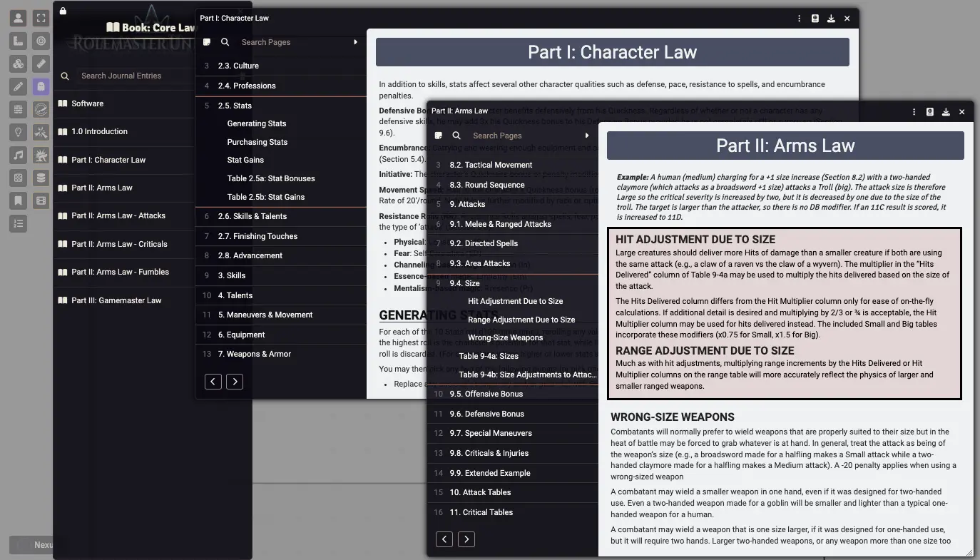Toggle the highlighted ghost tool
This screenshot has height=560, width=980.
click(41, 87)
